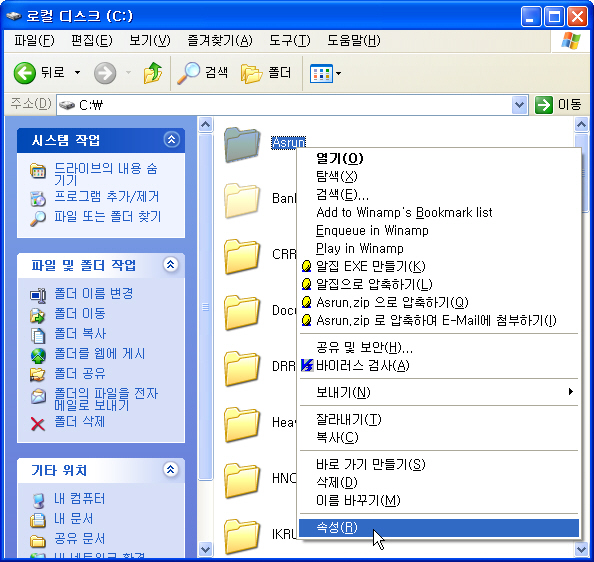Open the 도움말(H) menu

[x=354, y=41]
